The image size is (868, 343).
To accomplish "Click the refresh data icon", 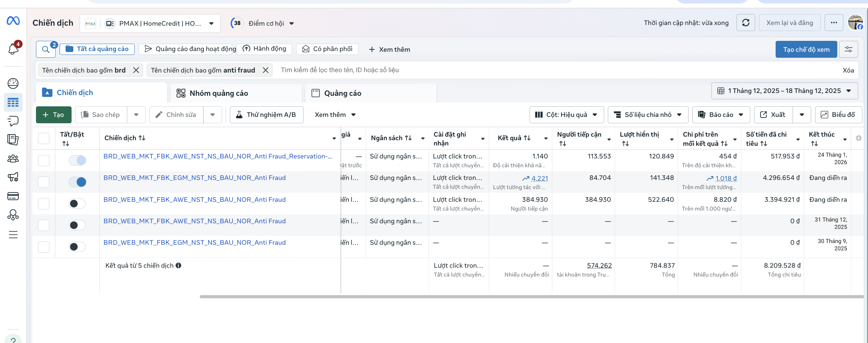I will click(746, 23).
